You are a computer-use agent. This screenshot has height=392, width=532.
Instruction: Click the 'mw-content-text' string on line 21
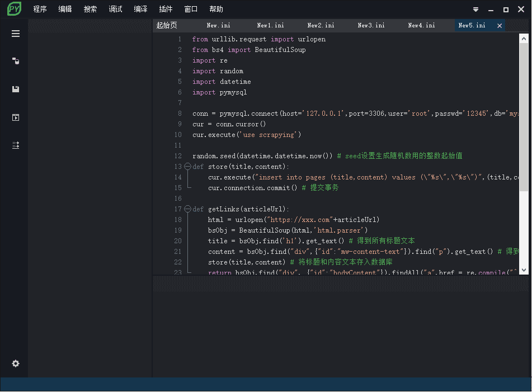371,252
